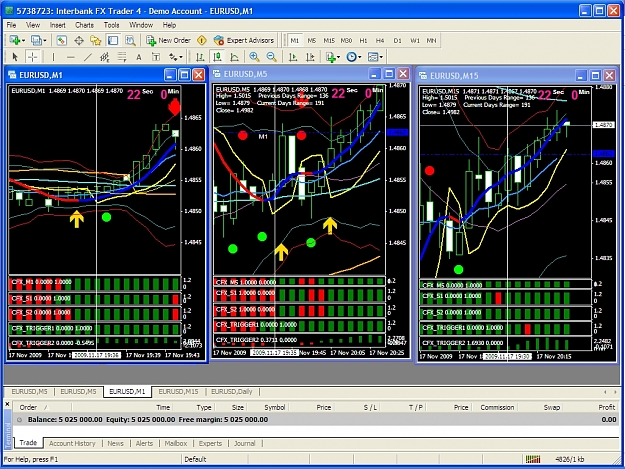Switch chart to Bar Chart mode
Image resolution: width=625 pixels, height=469 pixels.
(200, 57)
